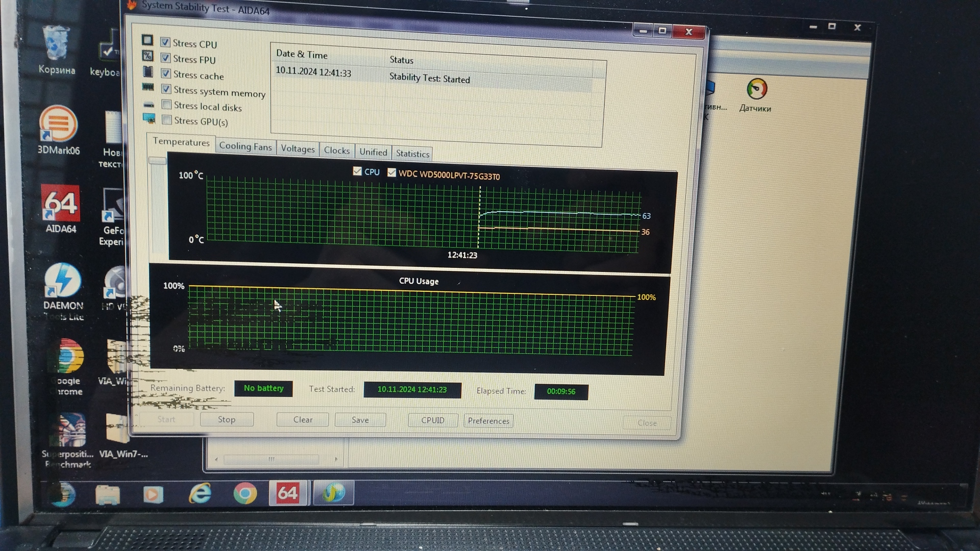Click the Preferences button
Image resolution: width=980 pixels, height=551 pixels.
[x=488, y=421]
